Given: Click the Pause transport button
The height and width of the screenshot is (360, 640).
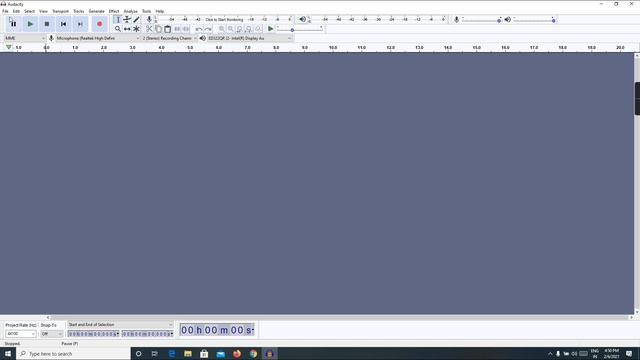Looking at the screenshot, I should [13, 24].
